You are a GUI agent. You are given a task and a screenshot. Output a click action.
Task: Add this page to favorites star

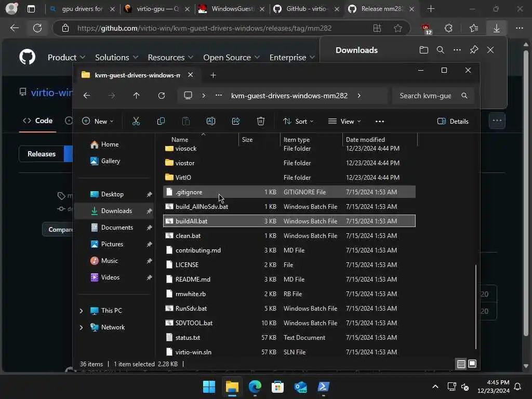tap(398, 28)
